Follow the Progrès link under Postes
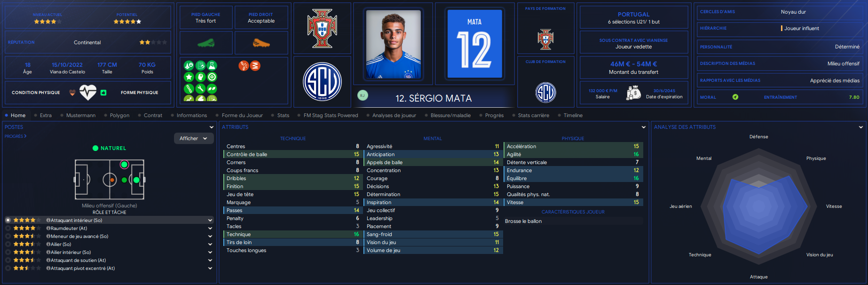Viewport: 868px width, 285px height. tap(16, 136)
